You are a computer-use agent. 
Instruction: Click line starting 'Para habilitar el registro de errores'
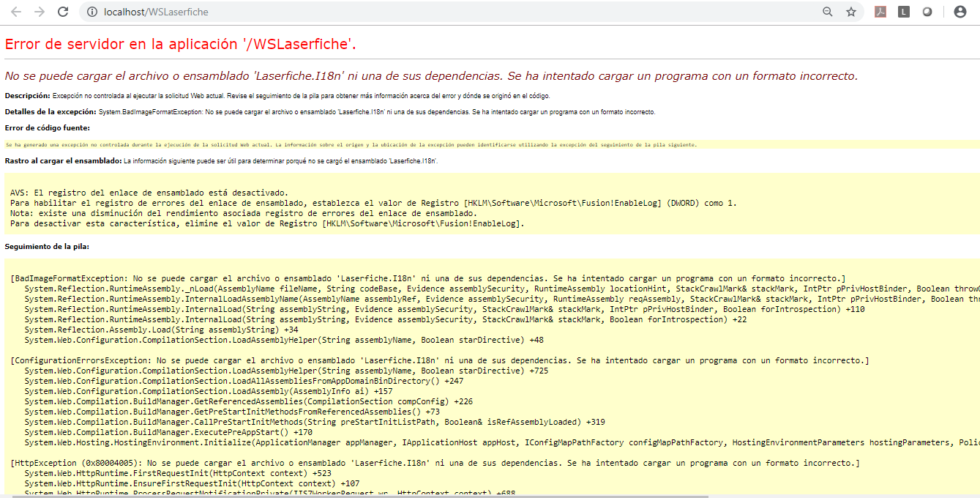(374, 203)
